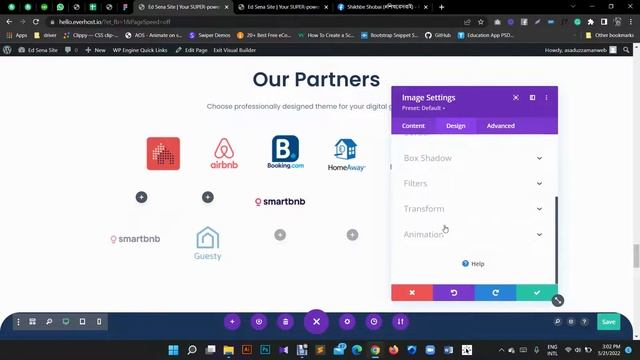Discard changes with the red X button
Viewport: 640px width, 360px height.
tap(412, 293)
